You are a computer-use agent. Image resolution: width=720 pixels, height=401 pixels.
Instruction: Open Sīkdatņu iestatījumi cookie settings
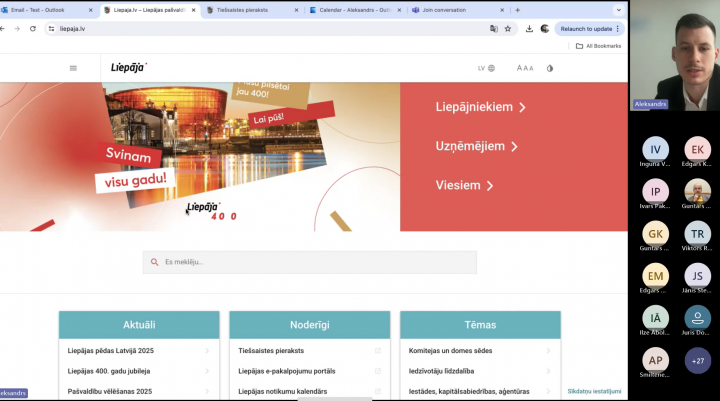click(594, 391)
